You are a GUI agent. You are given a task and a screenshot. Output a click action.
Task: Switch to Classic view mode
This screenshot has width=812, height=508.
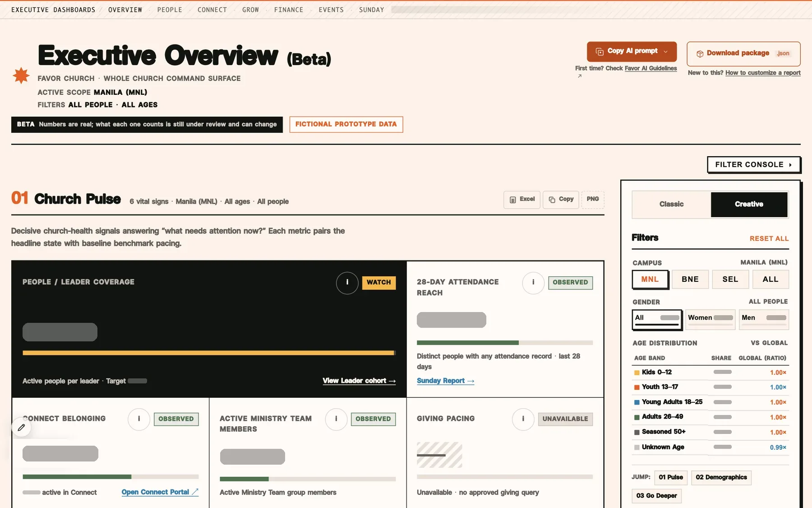coord(671,205)
